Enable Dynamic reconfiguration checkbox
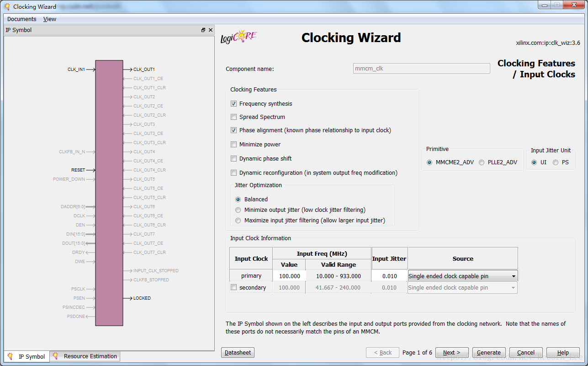588x366 pixels. 234,173
